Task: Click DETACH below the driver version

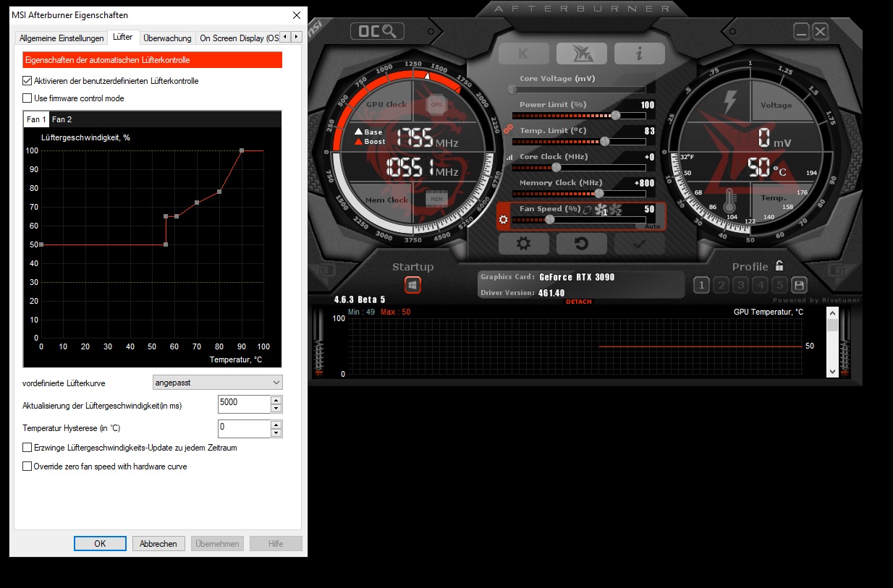Action: pos(579,302)
